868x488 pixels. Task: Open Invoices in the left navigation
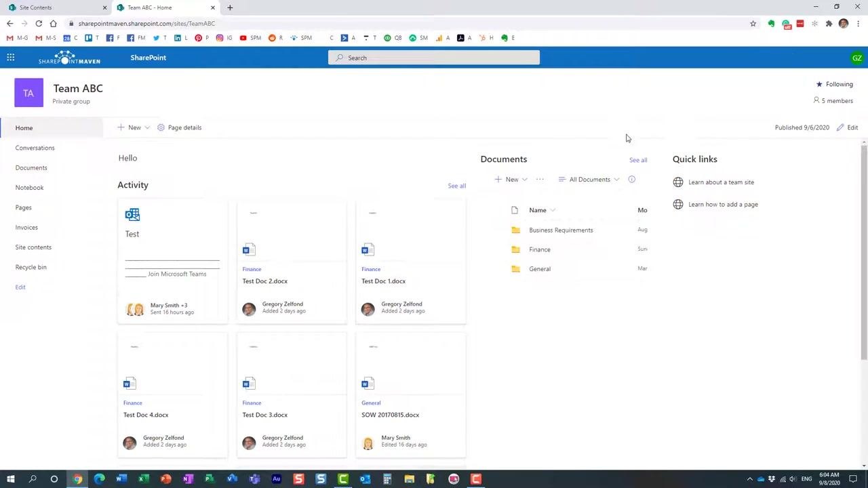(x=26, y=228)
